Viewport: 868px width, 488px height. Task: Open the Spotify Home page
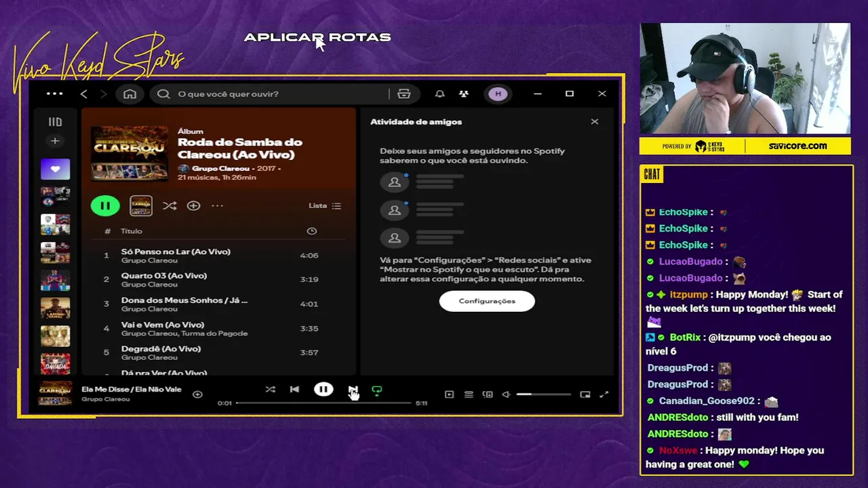point(130,94)
